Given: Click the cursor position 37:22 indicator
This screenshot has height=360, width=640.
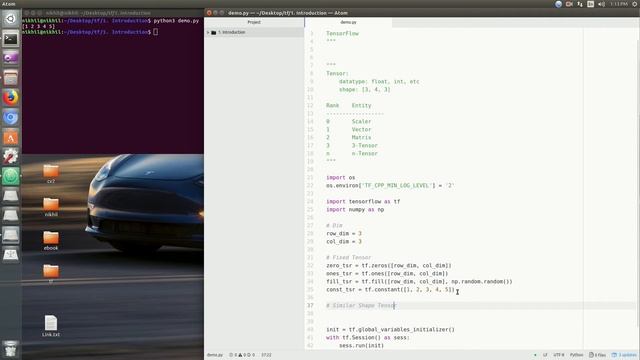Looking at the screenshot, I should pyautogui.click(x=266, y=355).
